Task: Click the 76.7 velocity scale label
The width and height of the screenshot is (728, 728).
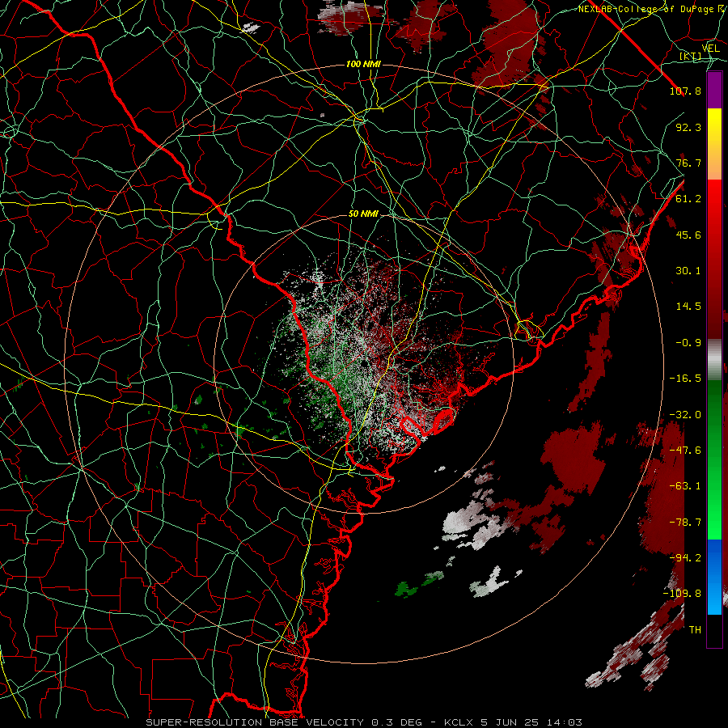Action: pyautogui.click(x=688, y=163)
